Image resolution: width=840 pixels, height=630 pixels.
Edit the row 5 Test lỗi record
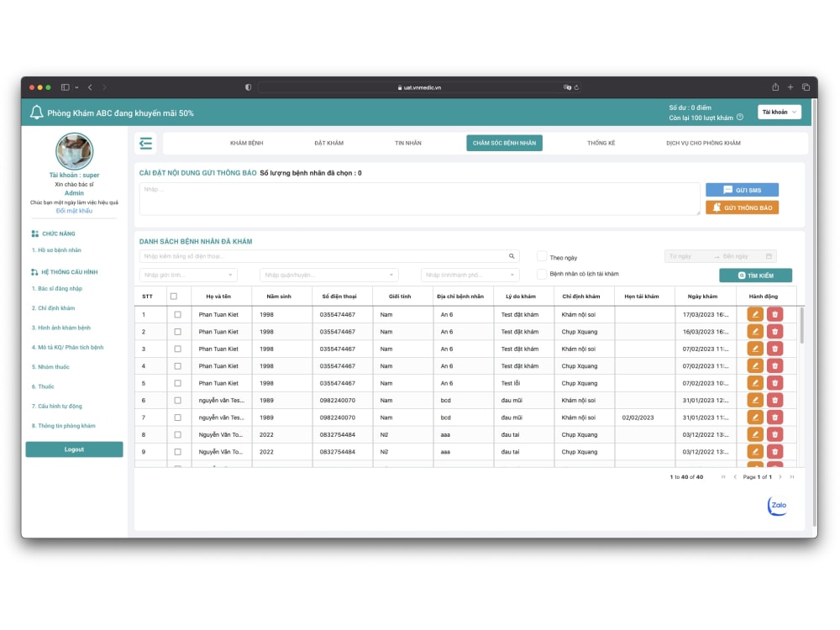pos(755,383)
